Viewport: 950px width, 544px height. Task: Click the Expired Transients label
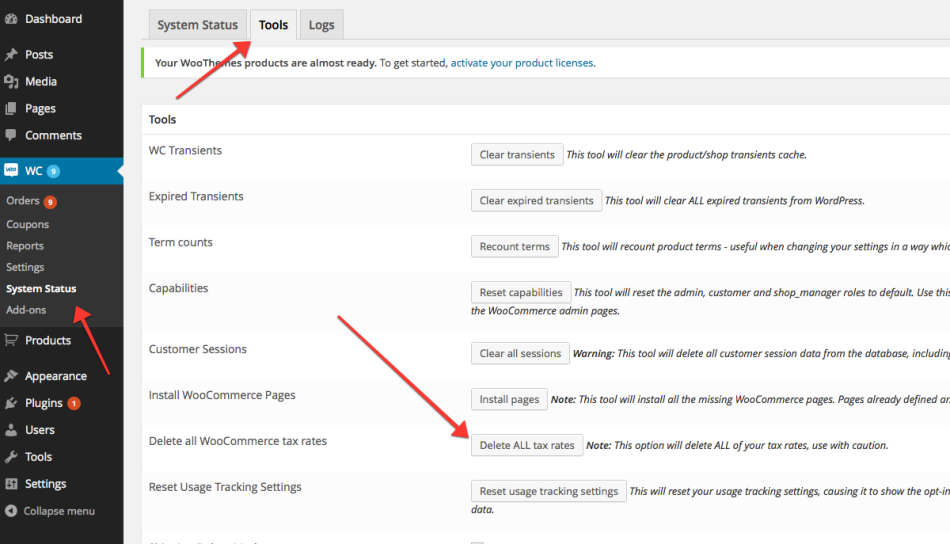pos(196,196)
